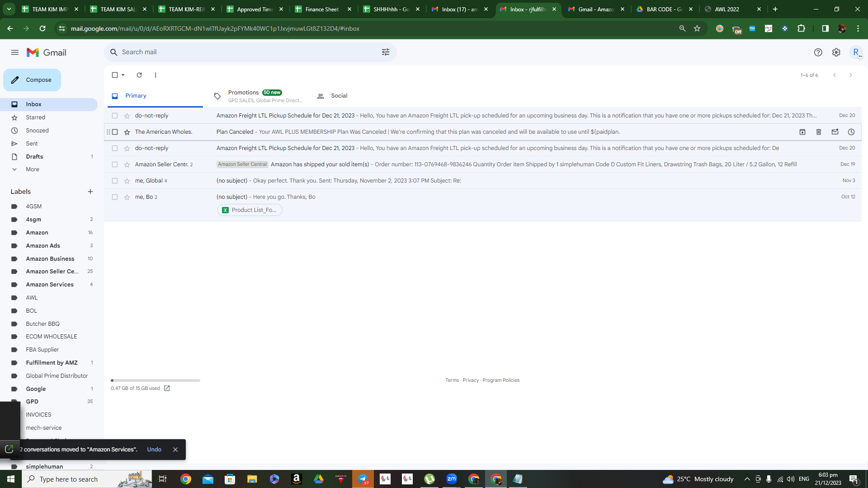
Task: Open search options filter icon in search bar
Action: click(386, 52)
